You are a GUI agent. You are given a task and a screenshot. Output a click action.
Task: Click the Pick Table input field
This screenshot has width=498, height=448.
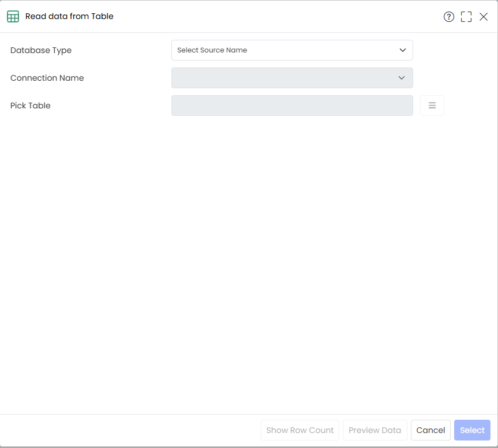[x=292, y=106]
